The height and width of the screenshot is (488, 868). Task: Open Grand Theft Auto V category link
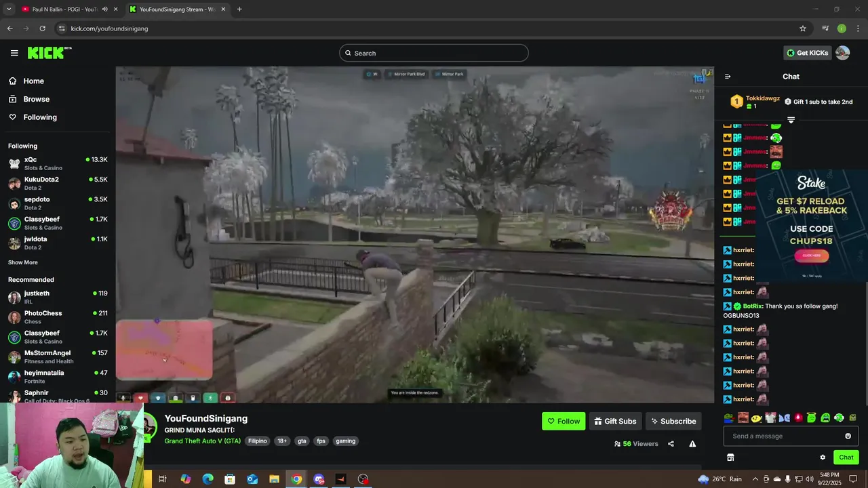tap(203, 441)
